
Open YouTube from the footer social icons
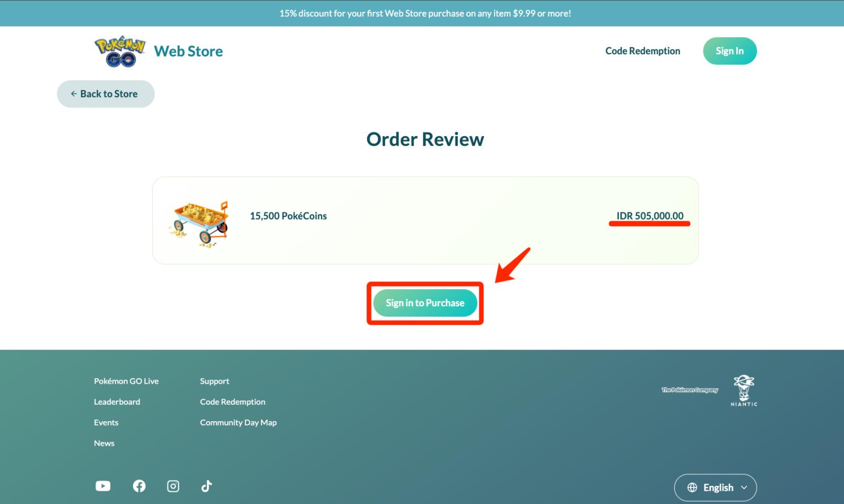[103, 486]
